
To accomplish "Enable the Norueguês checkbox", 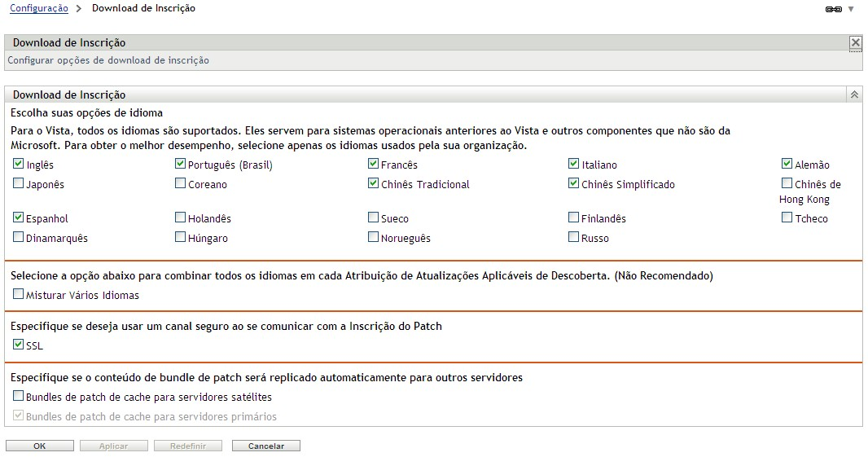I will (373, 237).
